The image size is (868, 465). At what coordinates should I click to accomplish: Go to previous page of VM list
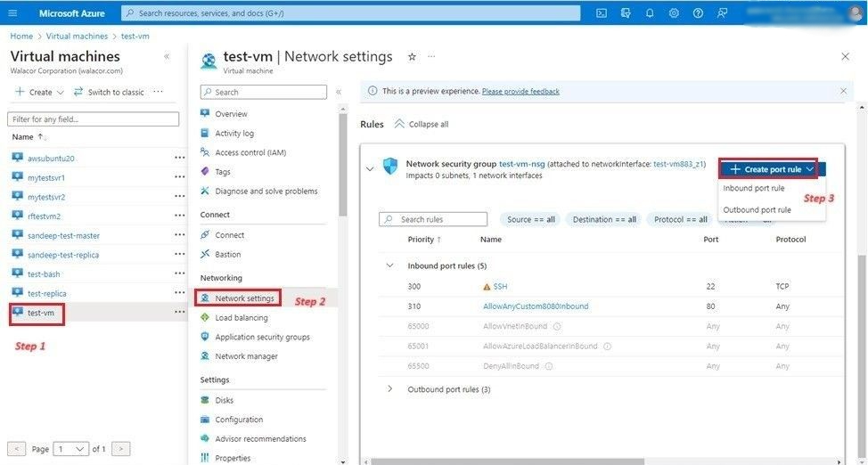[17, 449]
